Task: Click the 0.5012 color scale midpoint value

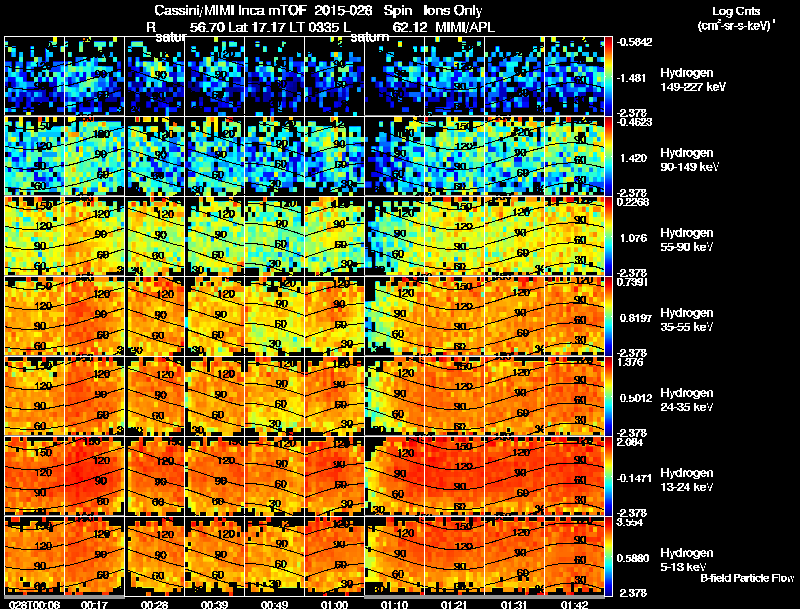Action: (x=636, y=398)
